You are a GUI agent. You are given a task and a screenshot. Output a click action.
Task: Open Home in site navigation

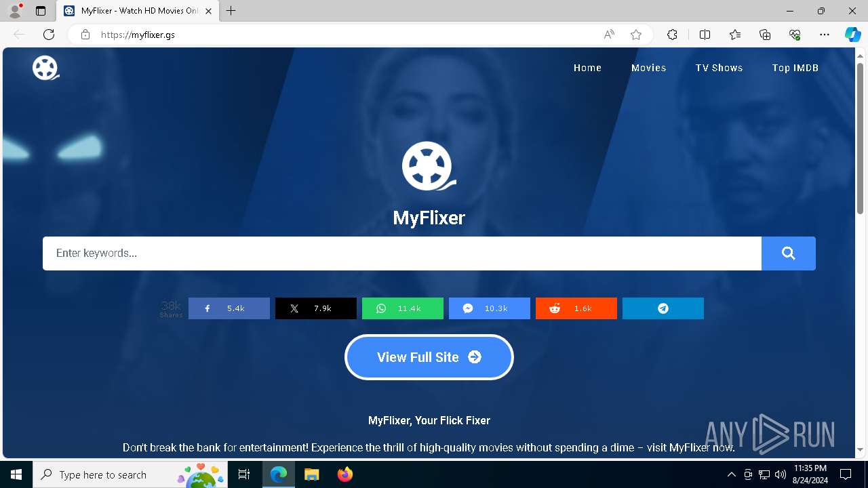(x=587, y=68)
